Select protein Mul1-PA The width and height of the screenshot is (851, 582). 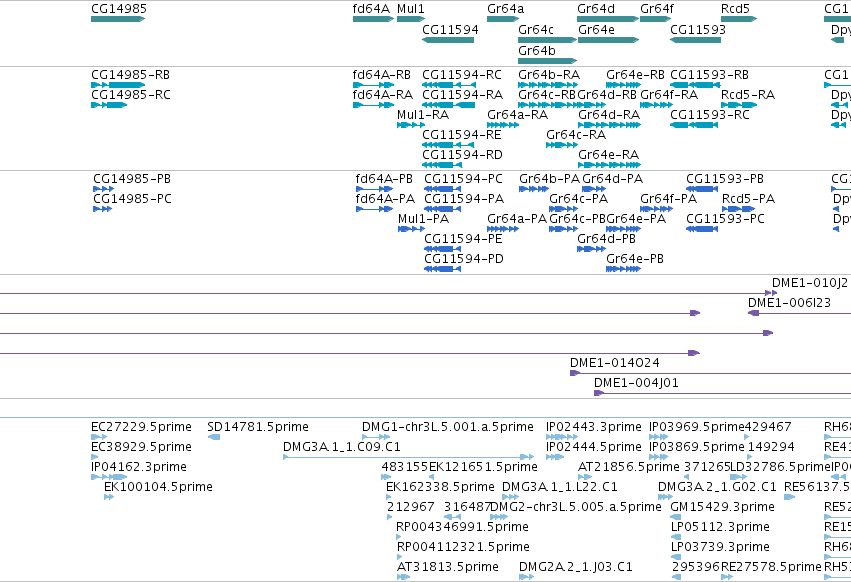[411, 229]
